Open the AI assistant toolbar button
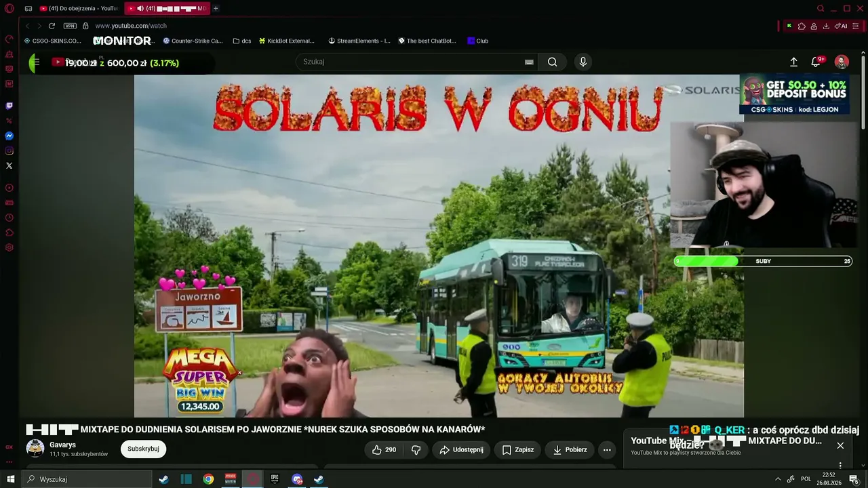Viewport: 868px width, 488px height. point(841,26)
